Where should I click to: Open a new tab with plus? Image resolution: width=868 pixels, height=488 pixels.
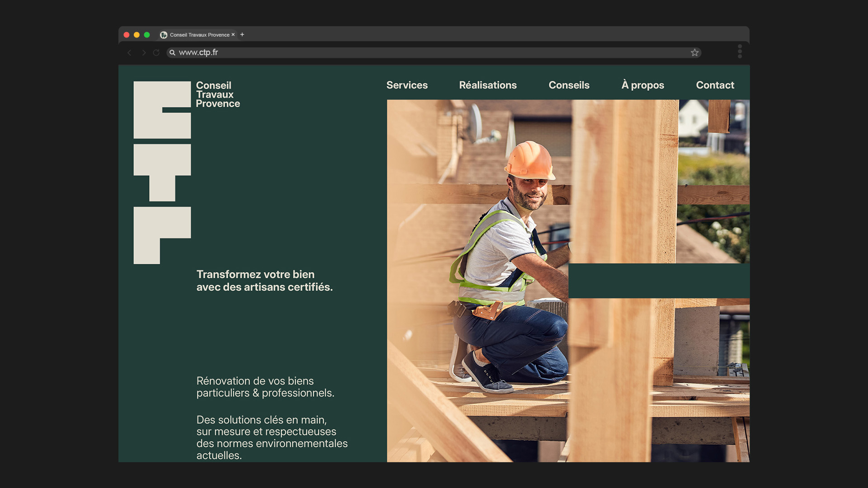click(x=242, y=34)
